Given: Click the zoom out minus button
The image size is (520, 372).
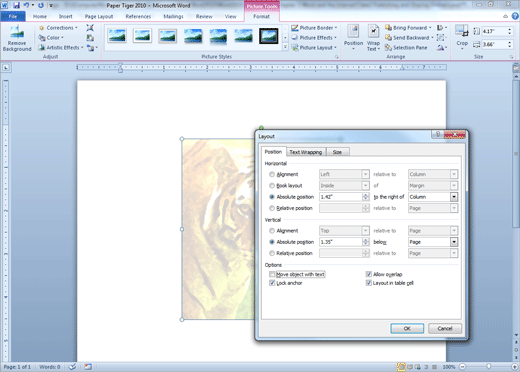Looking at the screenshot, I should click(462, 367).
